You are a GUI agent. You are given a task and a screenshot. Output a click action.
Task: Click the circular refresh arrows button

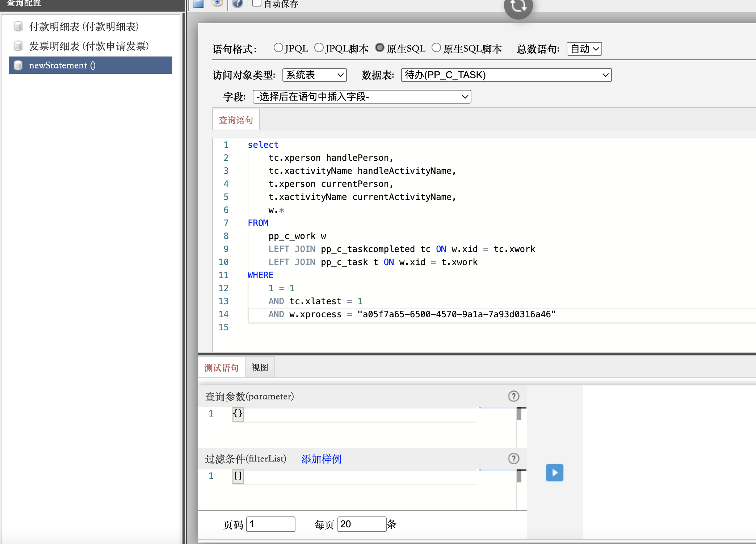518,6
